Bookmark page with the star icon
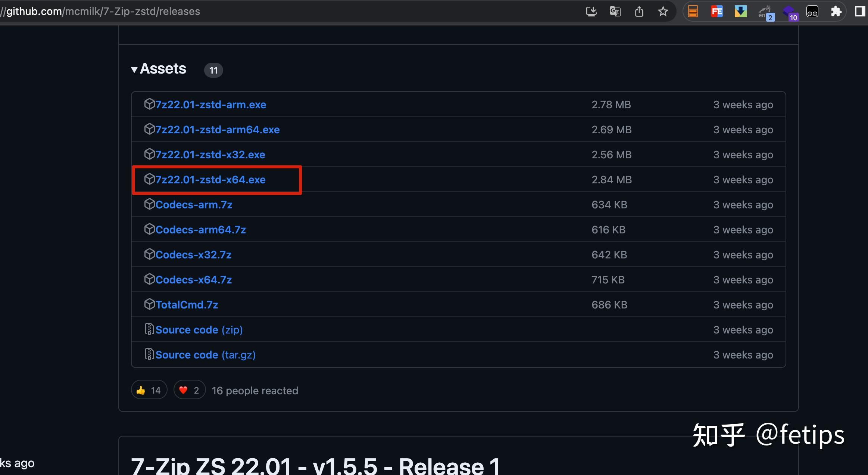This screenshot has height=475, width=868. coord(663,12)
